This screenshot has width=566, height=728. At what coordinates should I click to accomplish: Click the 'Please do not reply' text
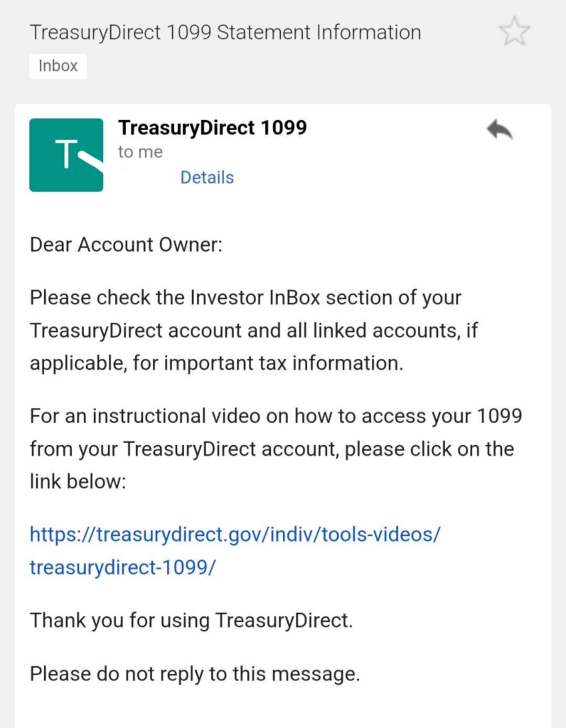pos(195,674)
